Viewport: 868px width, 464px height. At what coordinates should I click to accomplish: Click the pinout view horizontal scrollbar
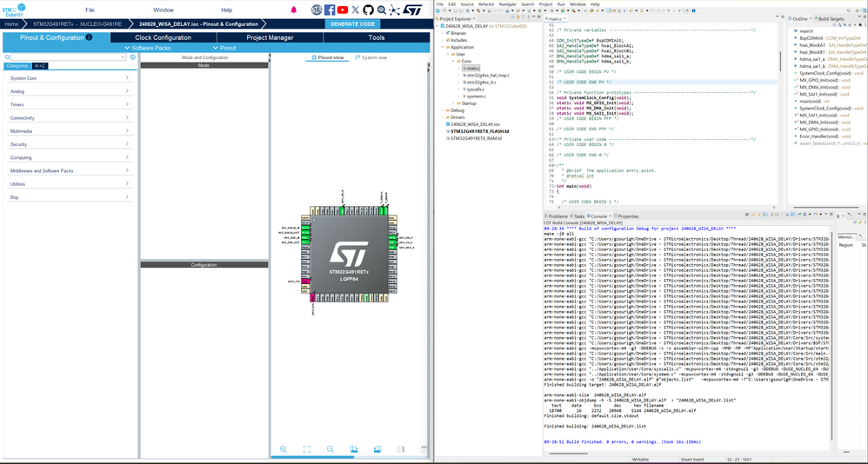pyautogui.click(x=312, y=457)
